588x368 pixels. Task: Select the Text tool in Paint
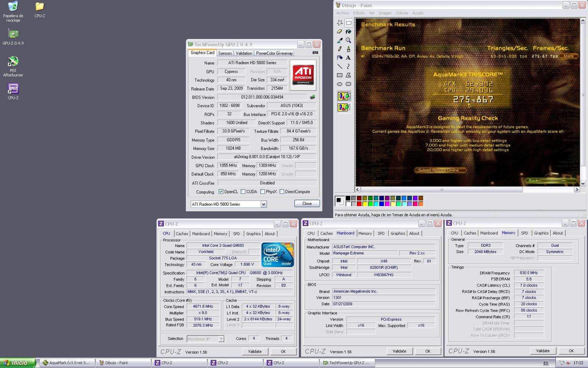coord(348,58)
